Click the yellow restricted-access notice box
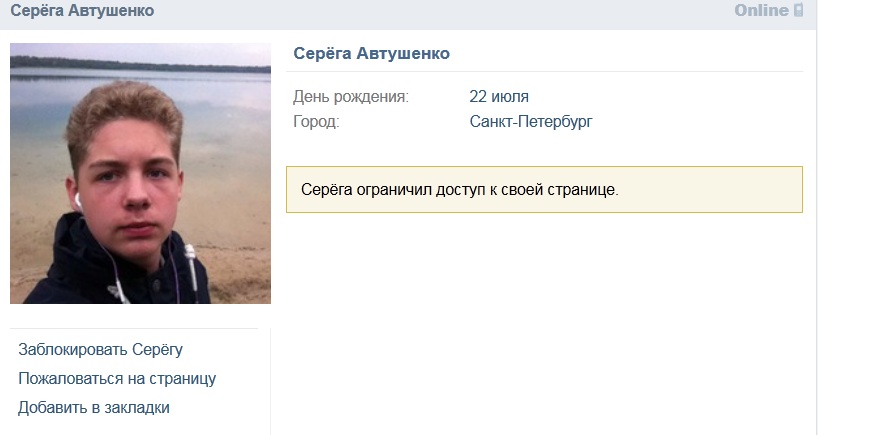Image resolution: width=872 pixels, height=435 pixels. point(544,189)
